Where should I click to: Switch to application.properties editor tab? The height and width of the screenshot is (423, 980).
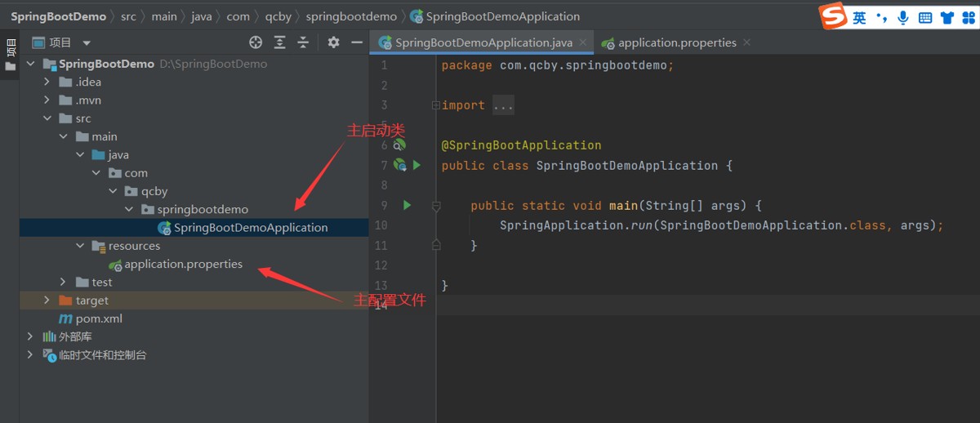pyautogui.click(x=677, y=42)
